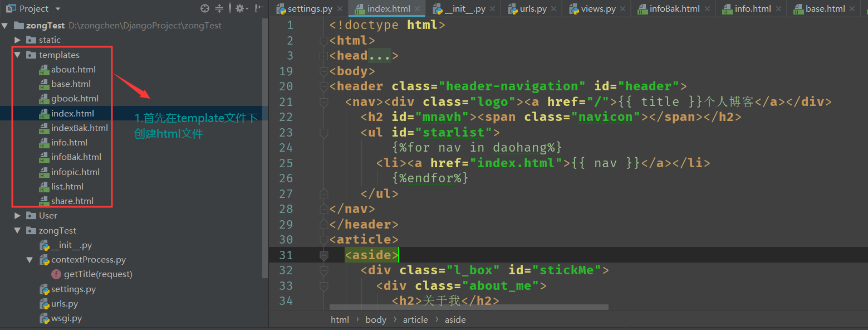Viewport: 868px width, 330px height.
Task: Expand the User folder
Action: click(x=17, y=216)
